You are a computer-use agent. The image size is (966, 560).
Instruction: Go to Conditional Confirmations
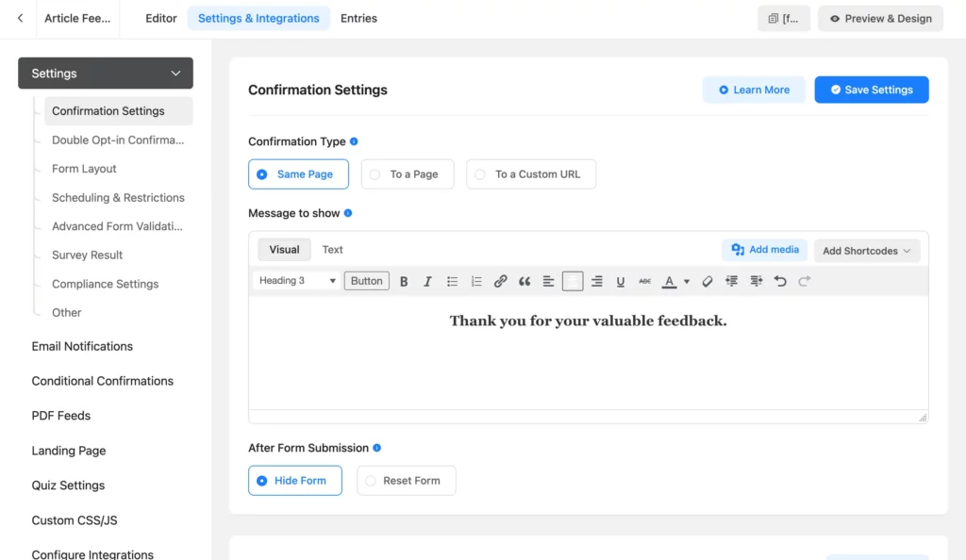102,381
